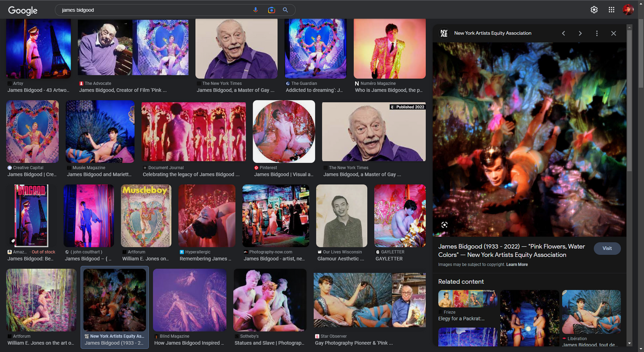Screen dimensions: 644x352
Task: Click 'Glamour Aesthetic' title
Action: pyautogui.click(x=341, y=258)
